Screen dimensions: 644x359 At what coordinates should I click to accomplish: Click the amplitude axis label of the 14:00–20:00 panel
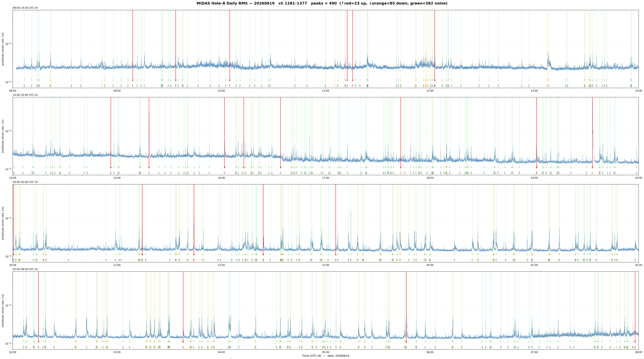3,136
